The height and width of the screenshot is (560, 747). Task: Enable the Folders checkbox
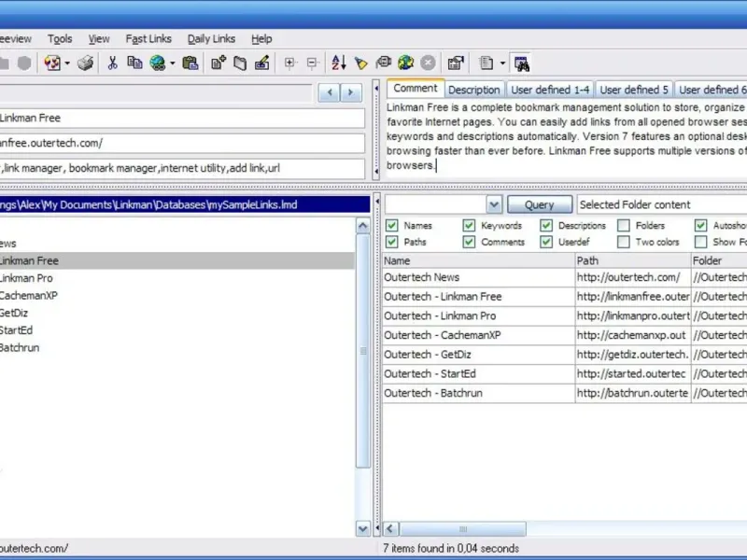click(x=624, y=225)
